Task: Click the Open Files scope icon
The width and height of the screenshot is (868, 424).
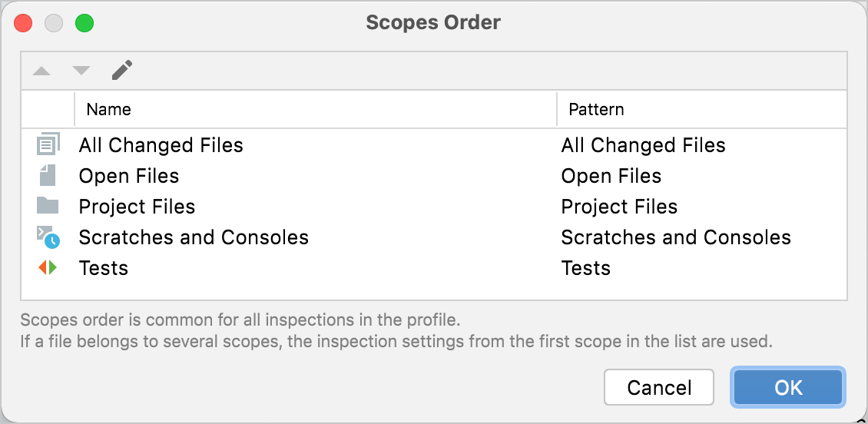Action: [x=48, y=176]
